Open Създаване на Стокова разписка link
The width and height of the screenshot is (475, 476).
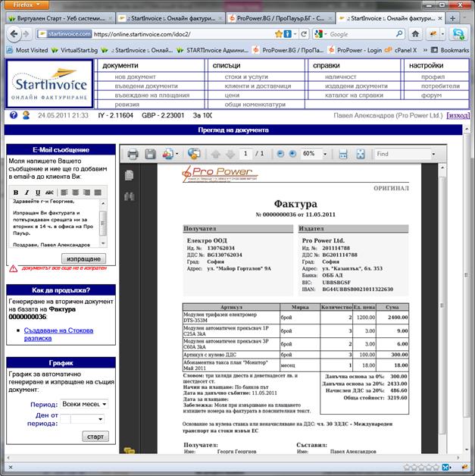coord(58,334)
